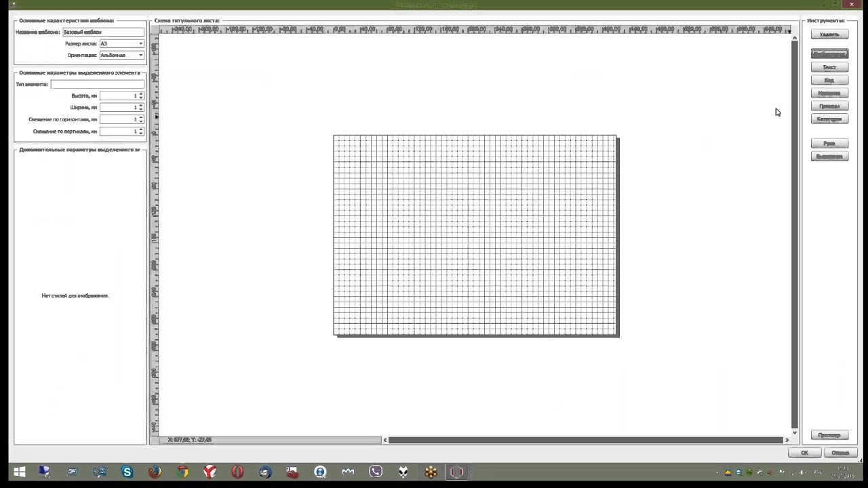Click the gridded title sheet on canvas
The image size is (868, 488).
[475, 235]
